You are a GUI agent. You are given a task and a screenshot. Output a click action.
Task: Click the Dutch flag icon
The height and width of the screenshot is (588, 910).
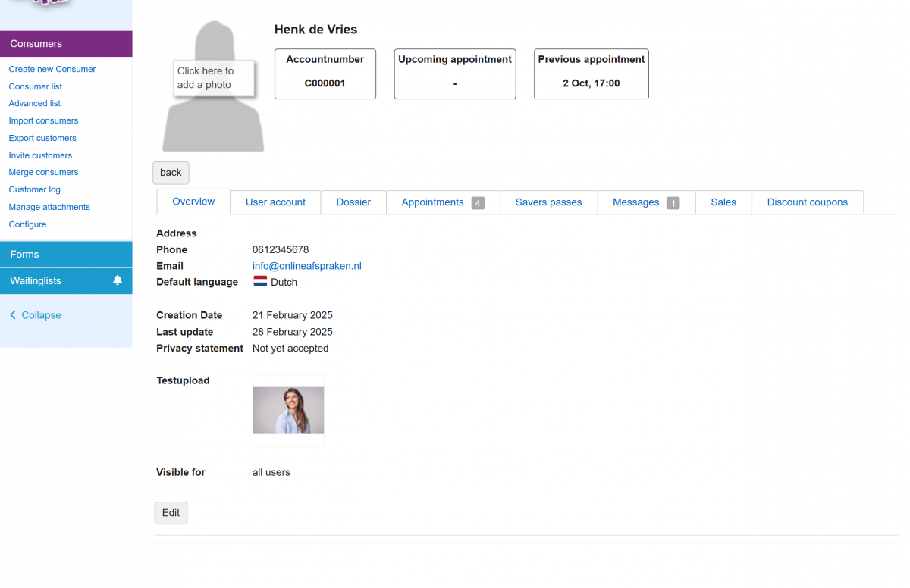point(260,282)
